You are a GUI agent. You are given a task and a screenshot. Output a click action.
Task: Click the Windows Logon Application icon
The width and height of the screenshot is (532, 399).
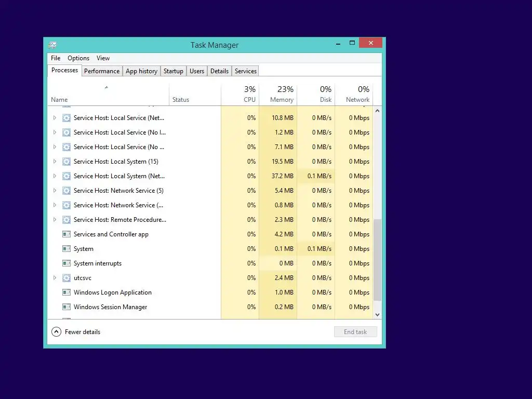pos(66,292)
